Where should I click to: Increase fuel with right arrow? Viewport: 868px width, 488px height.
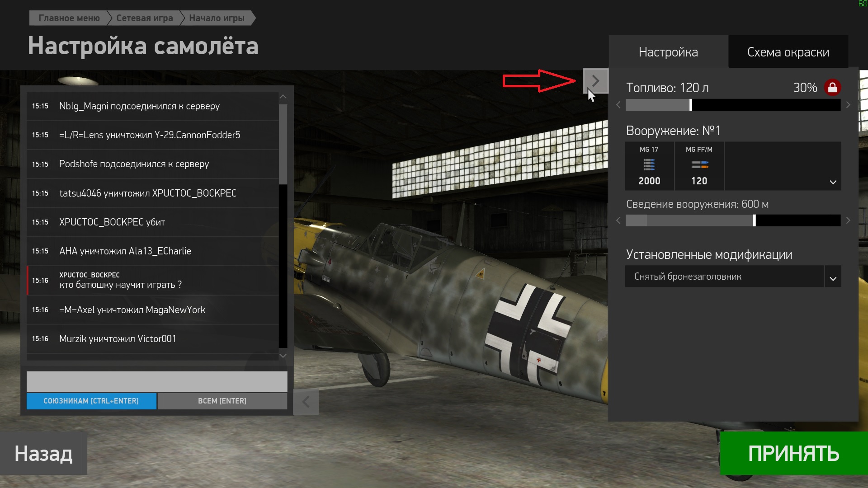[x=848, y=105]
